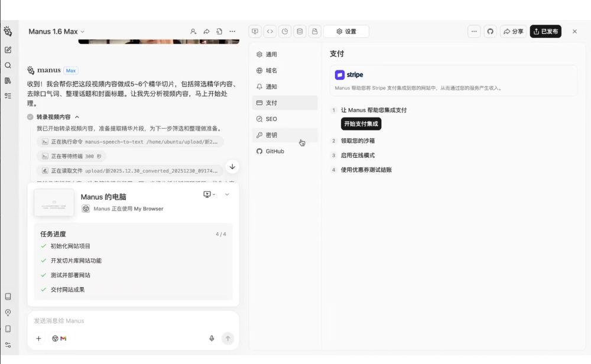Open the database icon in top toolbar

pyautogui.click(x=300, y=31)
